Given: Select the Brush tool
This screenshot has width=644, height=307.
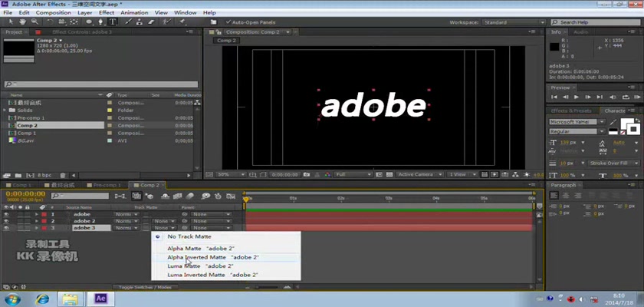Looking at the screenshot, I should click(128, 21).
